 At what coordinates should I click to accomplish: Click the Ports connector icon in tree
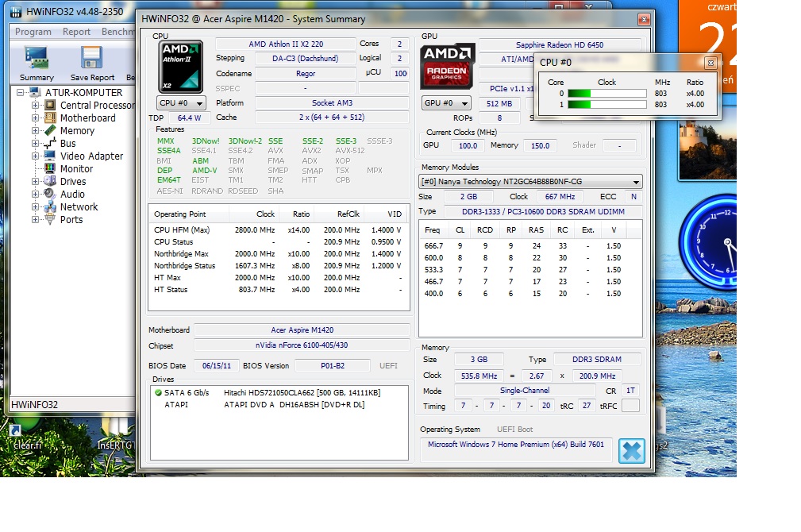[x=50, y=220]
